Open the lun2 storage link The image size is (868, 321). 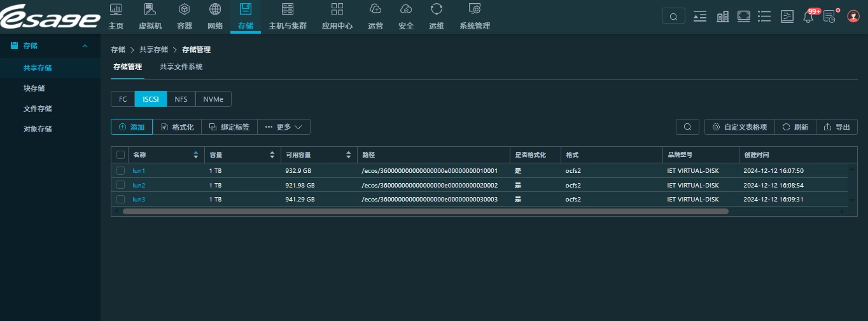[x=139, y=185]
